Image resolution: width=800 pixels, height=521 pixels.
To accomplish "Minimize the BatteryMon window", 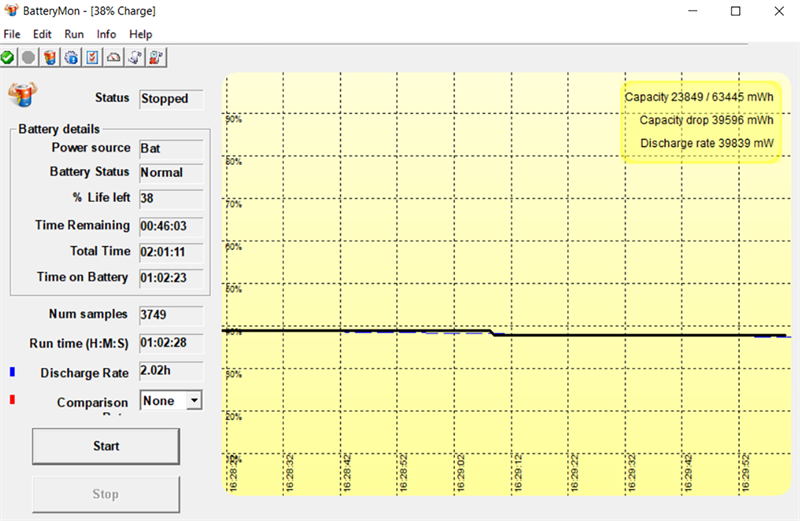I will [693, 11].
